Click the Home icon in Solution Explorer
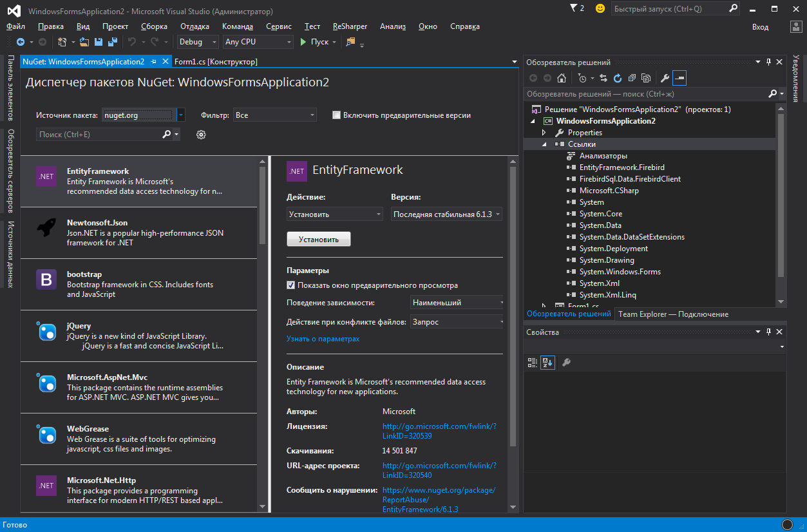 coord(561,77)
